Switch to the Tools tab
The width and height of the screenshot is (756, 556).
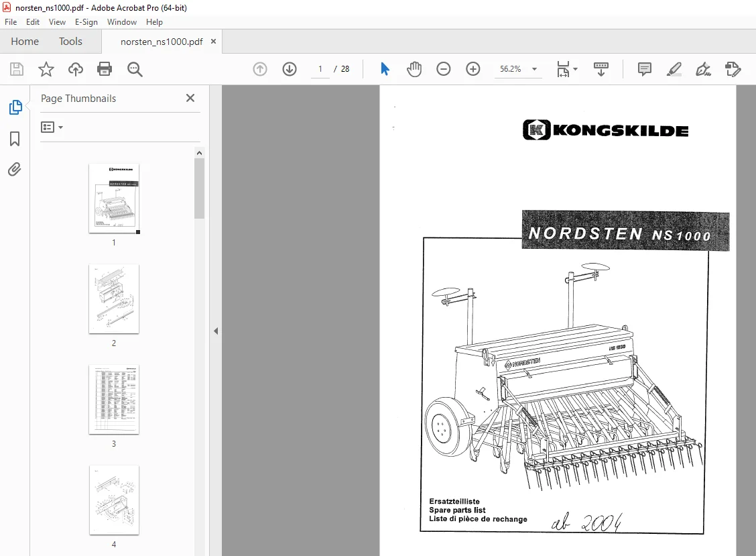(x=70, y=42)
